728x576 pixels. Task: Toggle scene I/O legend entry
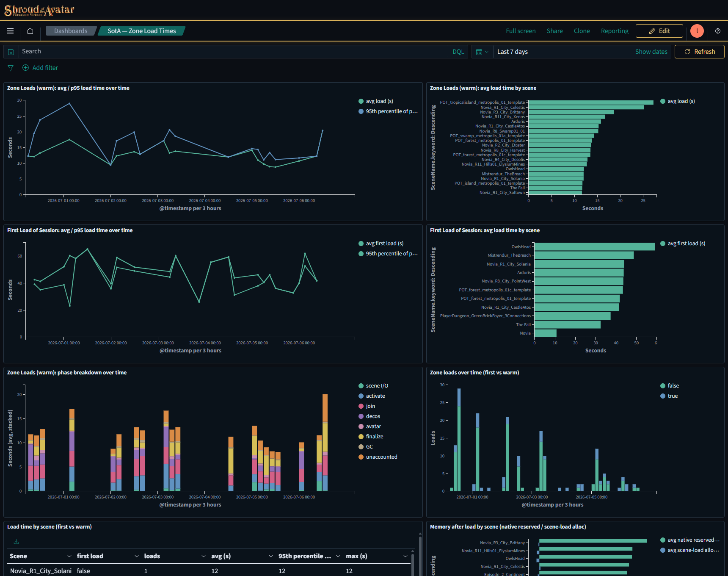373,386
